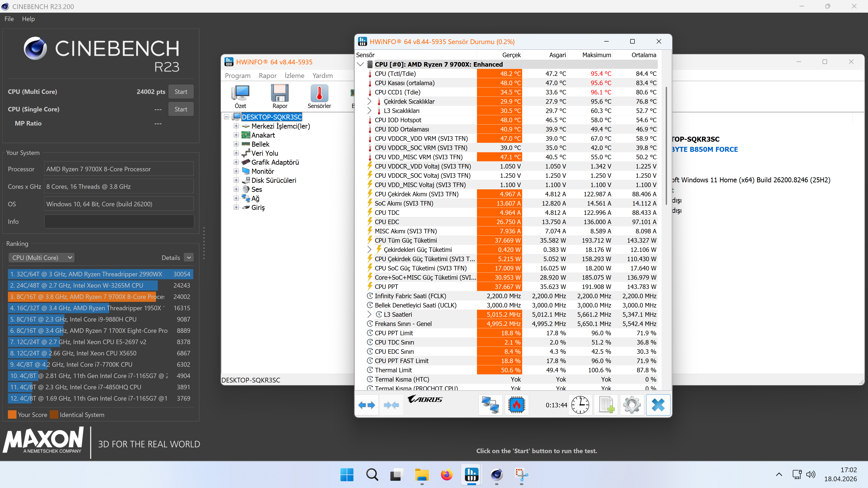The image size is (868, 488).
Task: Open the volume speaker tray icon
Action: click(811, 474)
